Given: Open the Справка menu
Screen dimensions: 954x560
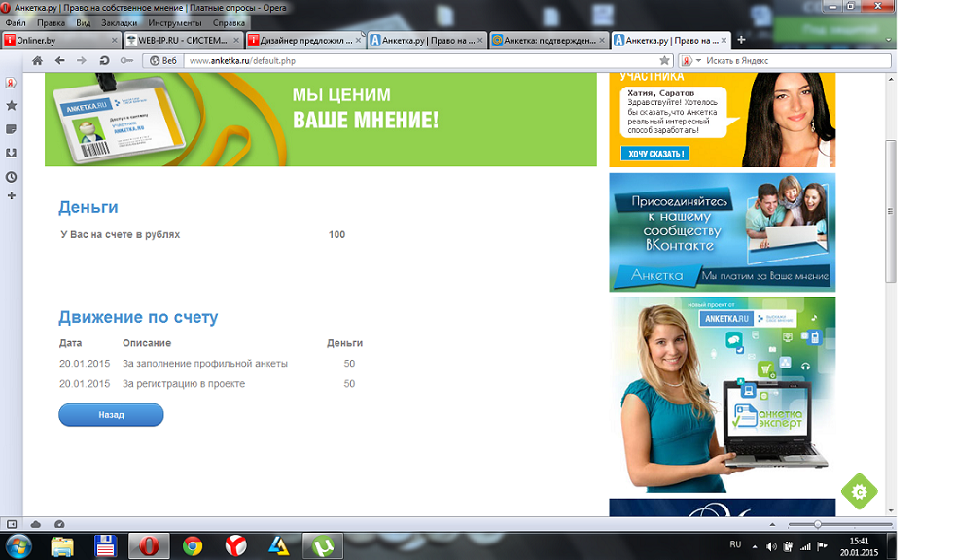Looking at the screenshot, I should click(x=229, y=23).
